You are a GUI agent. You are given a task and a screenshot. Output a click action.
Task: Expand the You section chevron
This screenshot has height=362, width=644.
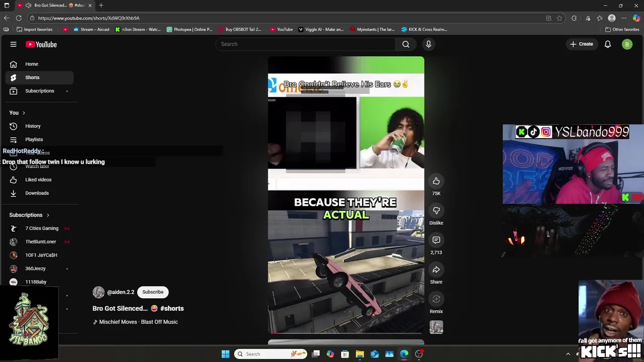coord(24,113)
